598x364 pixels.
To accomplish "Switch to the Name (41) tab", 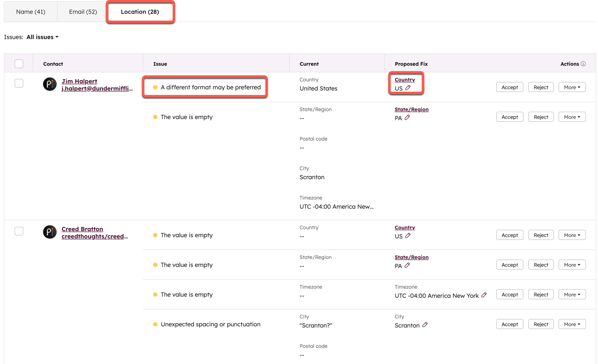I will (30, 12).
